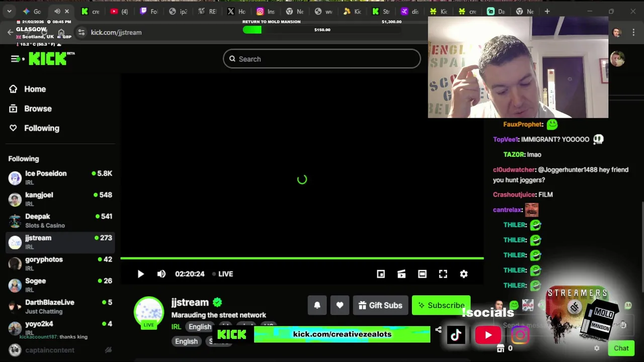Open goryphotos channel from Following list

[x=60, y=263]
